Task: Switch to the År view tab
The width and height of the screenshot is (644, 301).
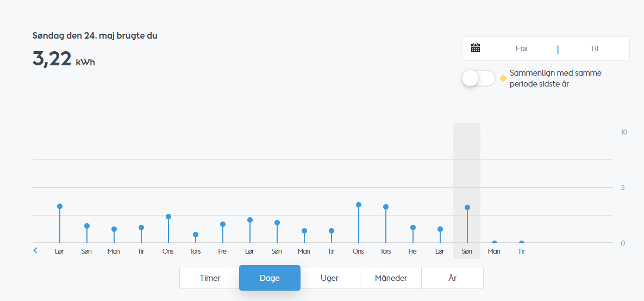Action: pyautogui.click(x=452, y=278)
